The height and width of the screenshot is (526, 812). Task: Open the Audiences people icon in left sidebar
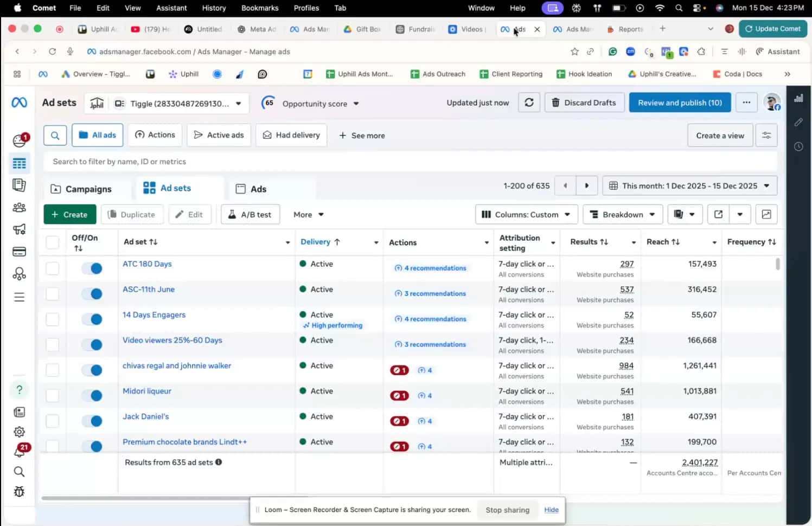click(x=20, y=208)
